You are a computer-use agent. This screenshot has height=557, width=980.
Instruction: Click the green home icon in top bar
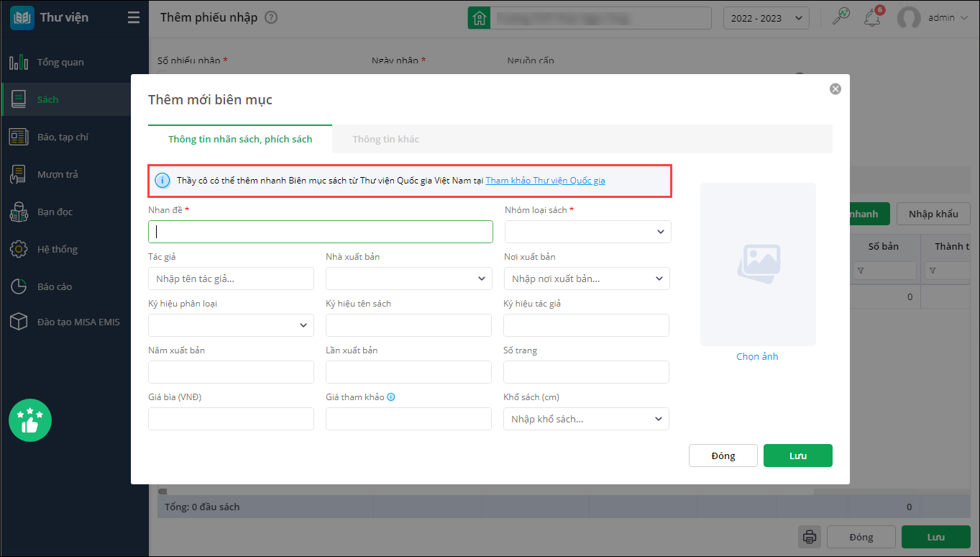coord(479,18)
